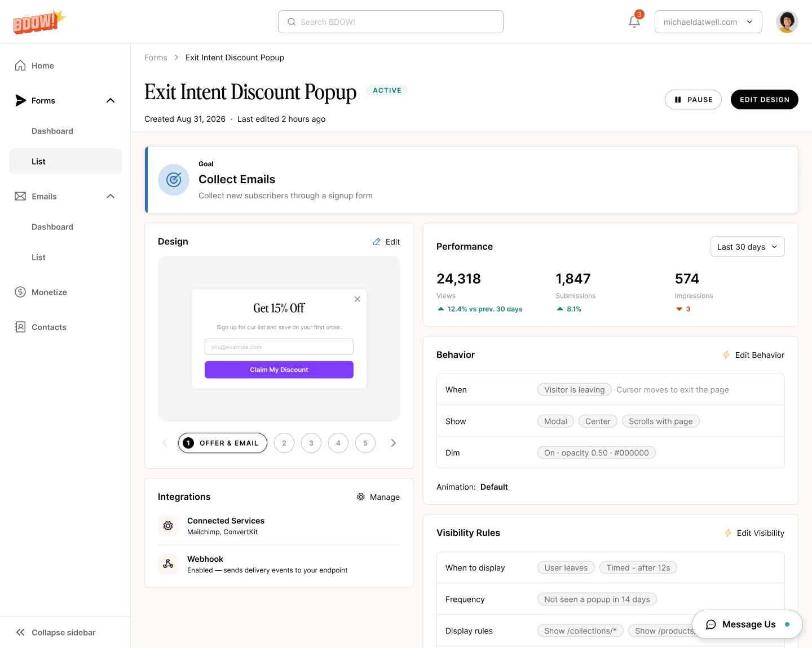
Task: Click Edit Visibility link
Action: pos(754,533)
